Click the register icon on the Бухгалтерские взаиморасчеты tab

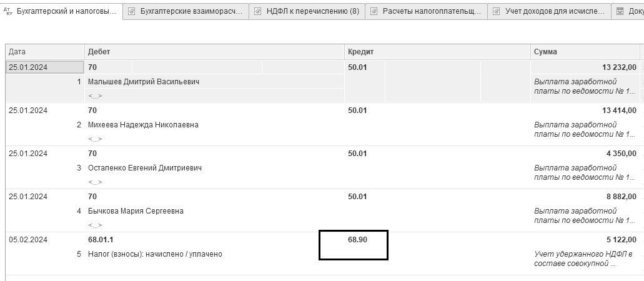pyautogui.click(x=131, y=11)
